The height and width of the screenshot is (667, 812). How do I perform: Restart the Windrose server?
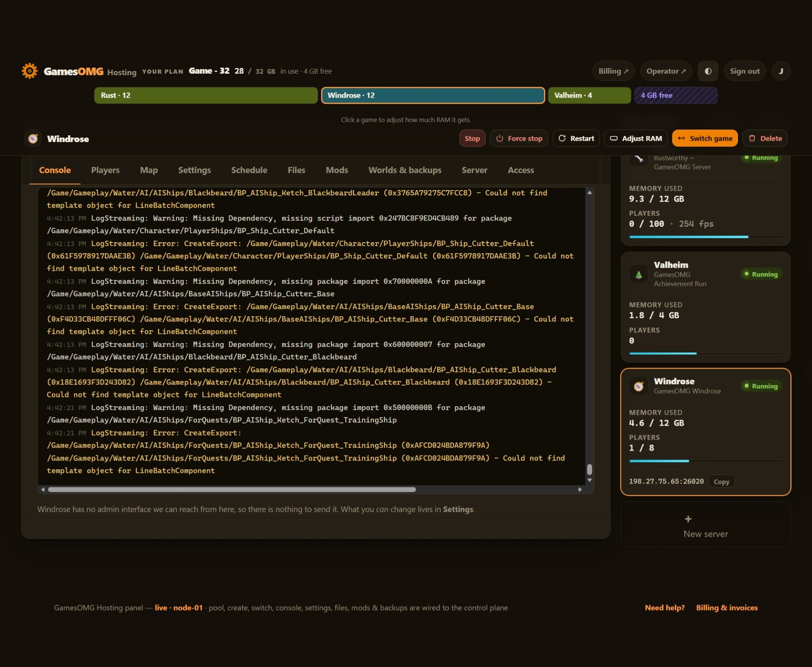pyautogui.click(x=576, y=138)
